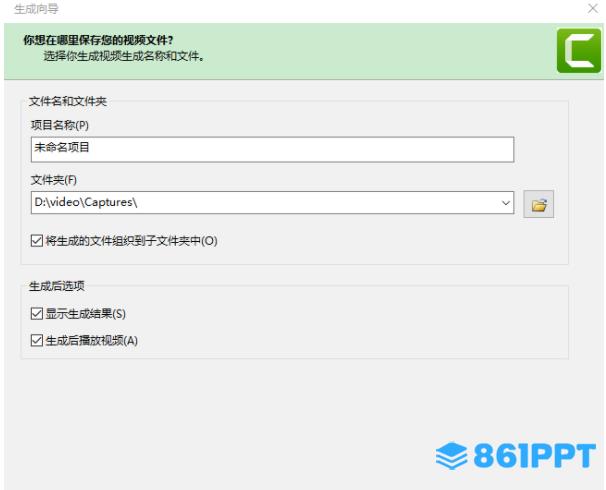The image size is (606, 490).
Task: Click the 生成后播放视频(A) label text
Action: [92, 340]
